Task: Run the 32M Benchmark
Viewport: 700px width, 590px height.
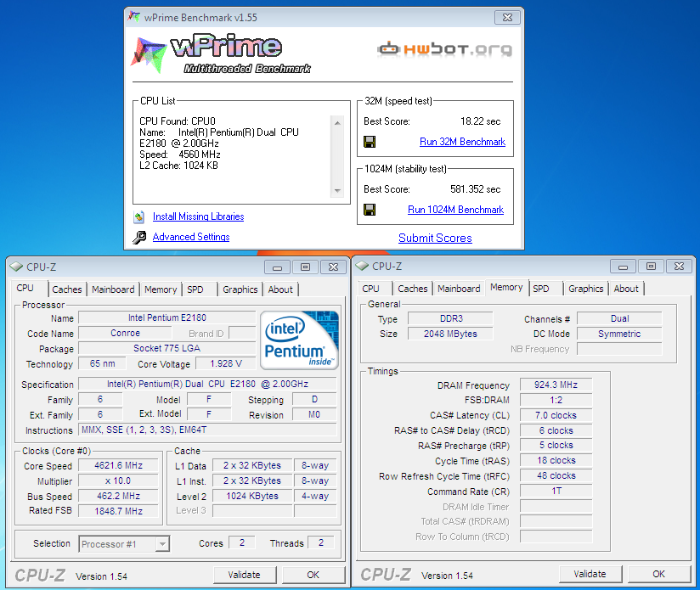Action: [462, 142]
